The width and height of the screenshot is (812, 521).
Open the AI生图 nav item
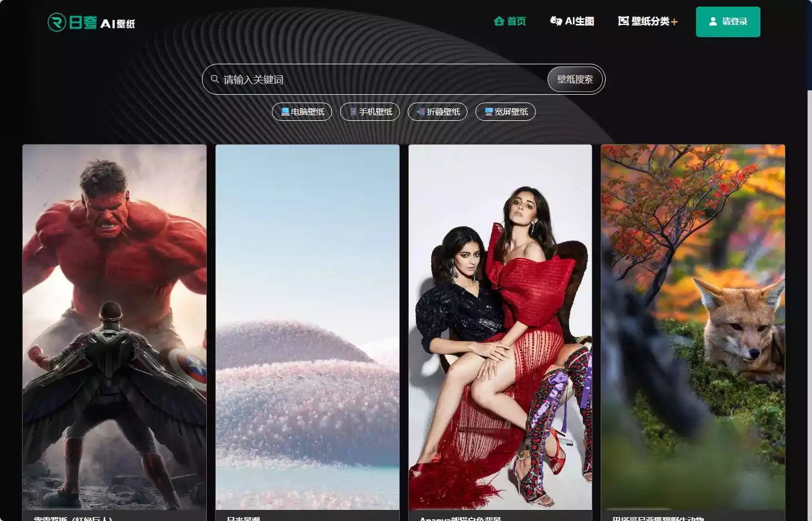click(572, 21)
